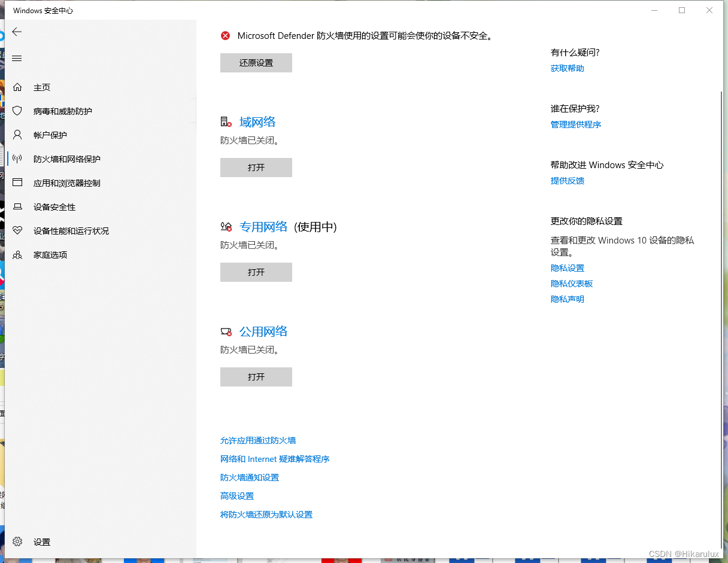Open 专用网络 (使用中) details
This screenshot has width=728, height=563.
click(264, 227)
